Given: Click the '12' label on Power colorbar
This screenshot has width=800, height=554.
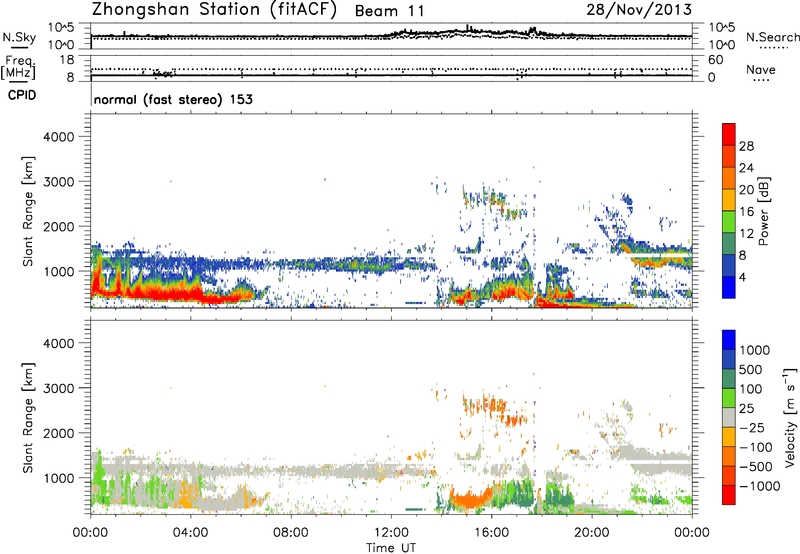Looking at the screenshot, I should (x=746, y=234).
